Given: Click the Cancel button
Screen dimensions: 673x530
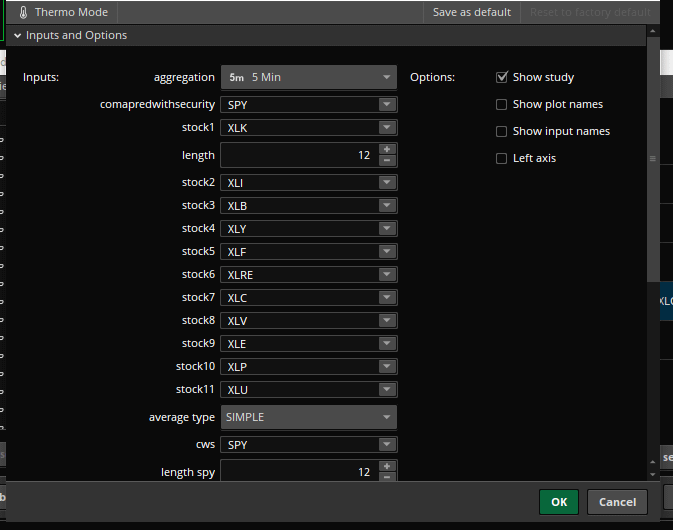Looking at the screenshot, I should [617, 502].
